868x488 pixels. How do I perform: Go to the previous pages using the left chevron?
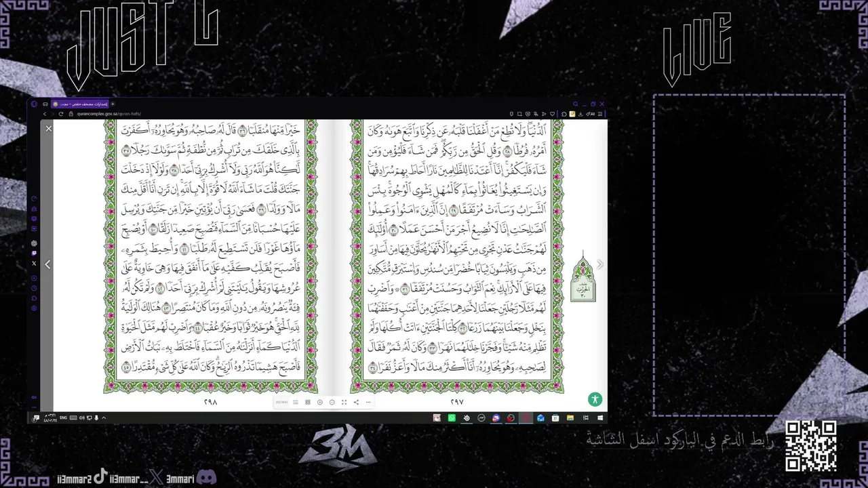(47, 264)
